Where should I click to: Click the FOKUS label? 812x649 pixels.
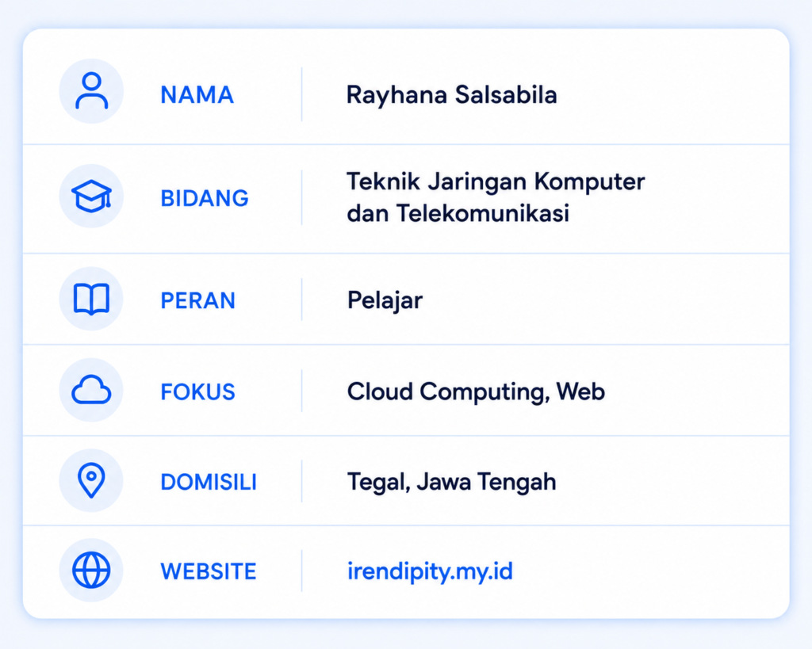click(197, 391)
